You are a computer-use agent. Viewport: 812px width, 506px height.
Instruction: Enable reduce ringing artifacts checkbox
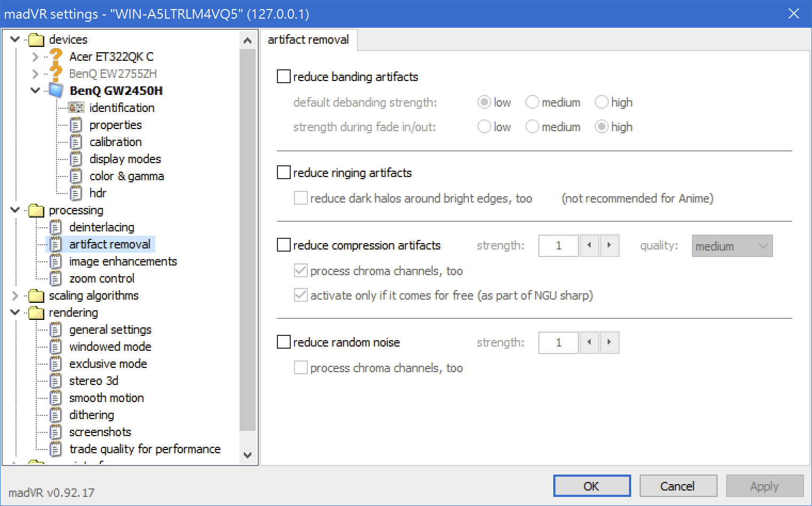(284, 172)
